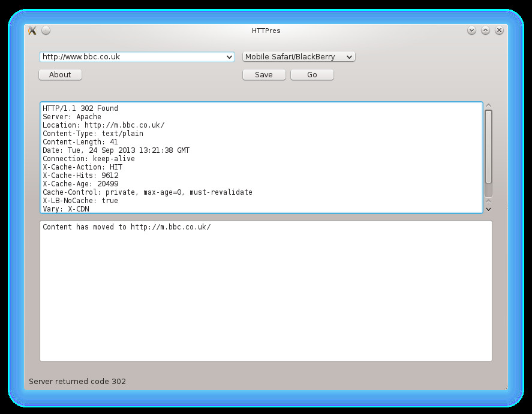532x414 pixels.
Task: Click the round sticky button beside app icon
Action: coord(46,31)
